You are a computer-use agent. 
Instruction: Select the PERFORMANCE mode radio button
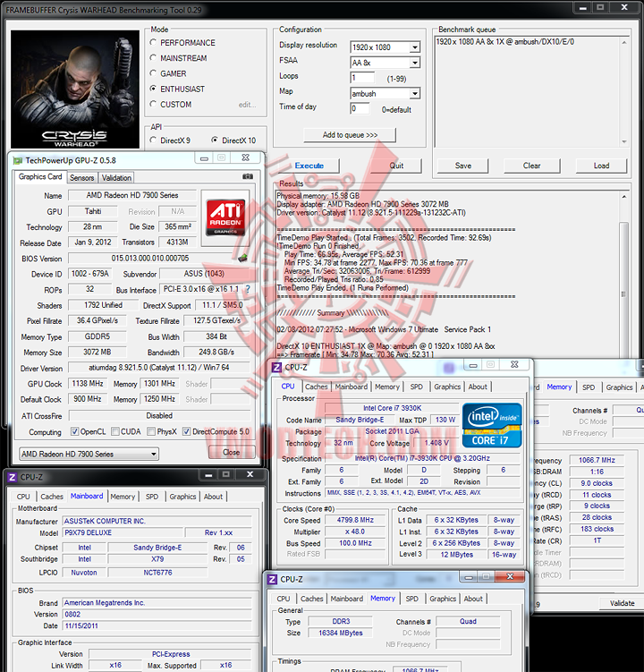[153, 42]
